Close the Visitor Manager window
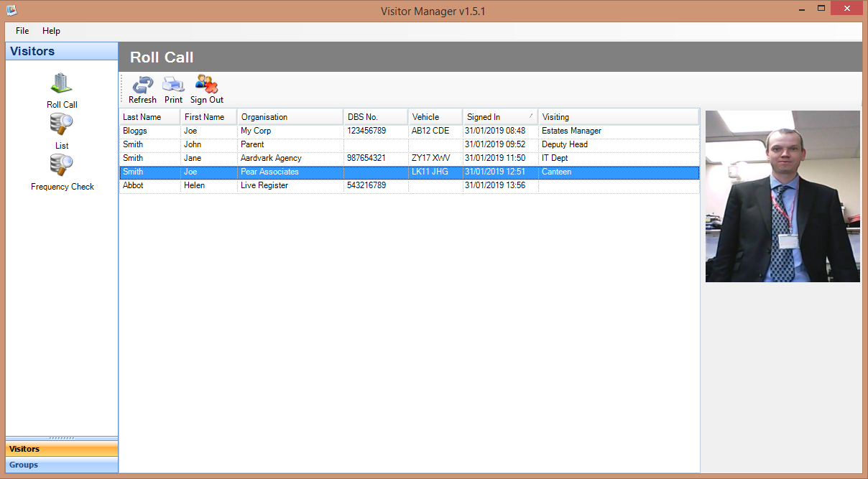The height and width of the screenshot is (479, 868). (846, 9)
